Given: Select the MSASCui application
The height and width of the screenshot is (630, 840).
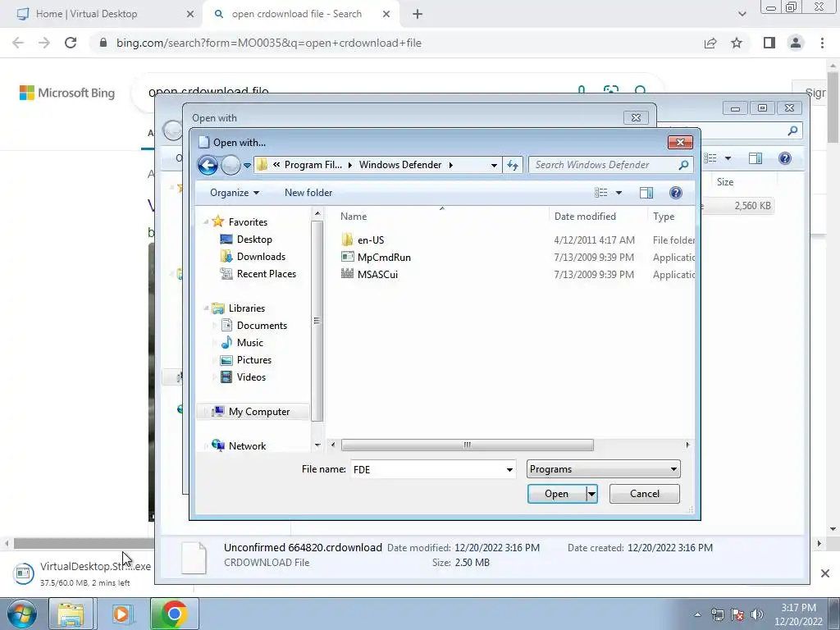Looking at the screenshot, I should pyautogui.click(x=377, y=274).
